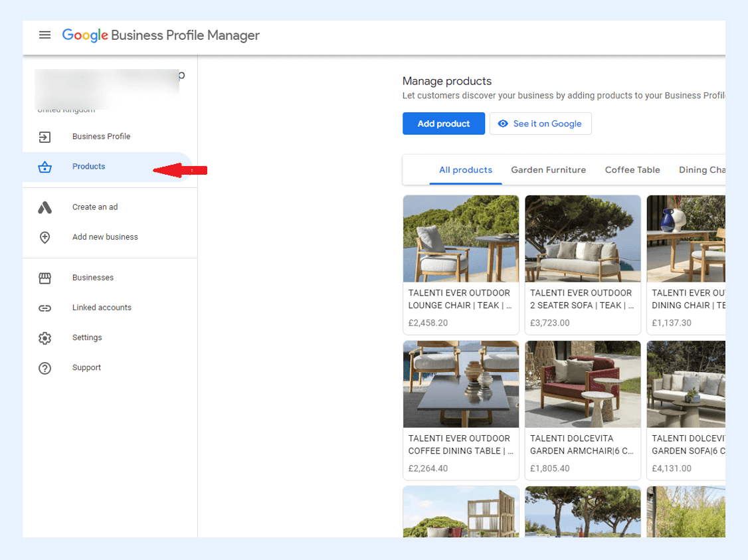
Task: Switch to the Garden Furniture tab
Action: pos(548,170)
